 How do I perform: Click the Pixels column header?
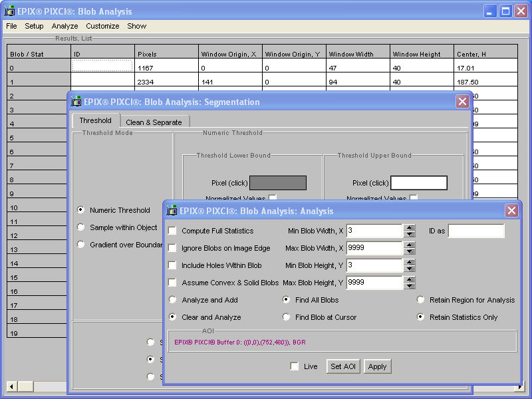[x=167, y=52]
